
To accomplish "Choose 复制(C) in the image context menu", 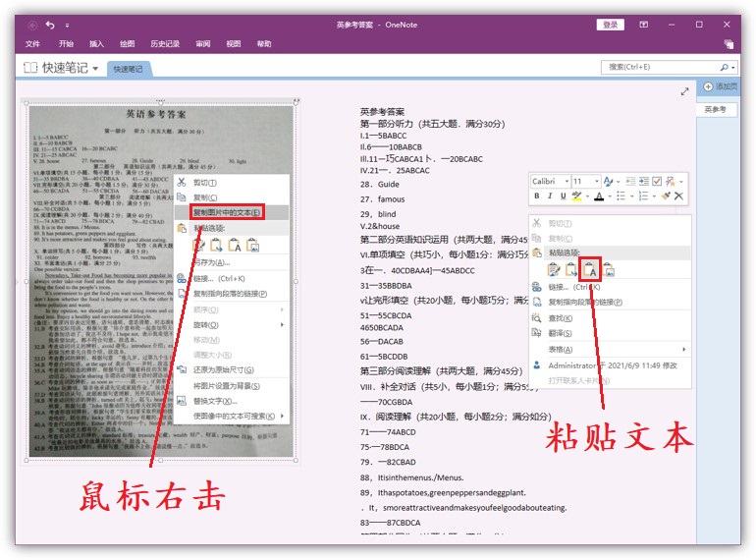I will 232,197.
